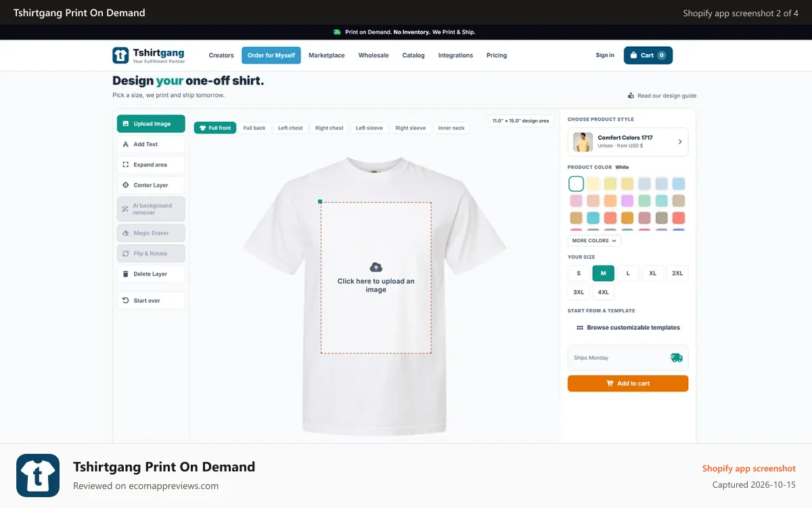Click the Expand area tool
The width and height of the screenshot is (812, 508).
pos(151,165)
